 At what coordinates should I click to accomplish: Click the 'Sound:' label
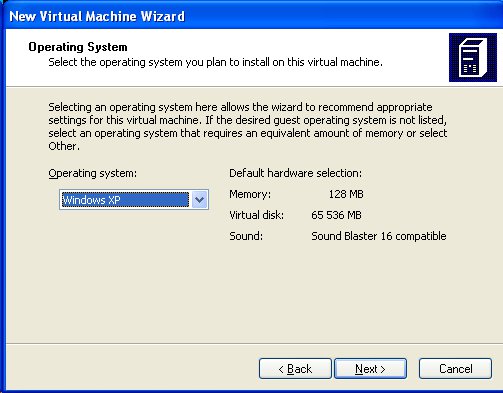coord(246,236)
